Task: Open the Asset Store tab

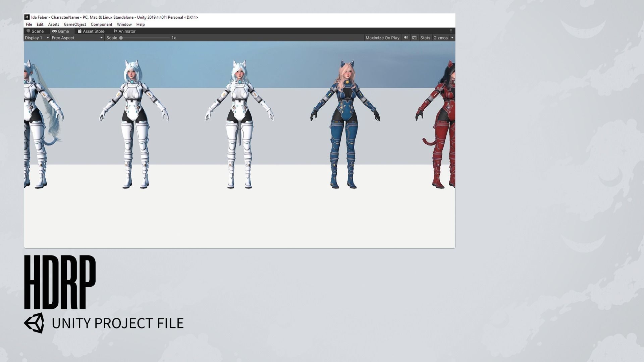Action: [91, 31]
